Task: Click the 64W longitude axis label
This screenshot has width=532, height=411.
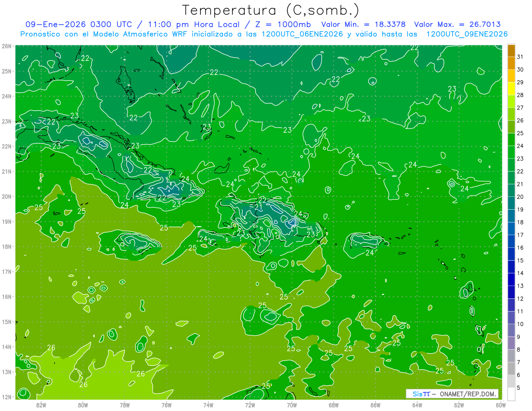Action: [417, 405]
